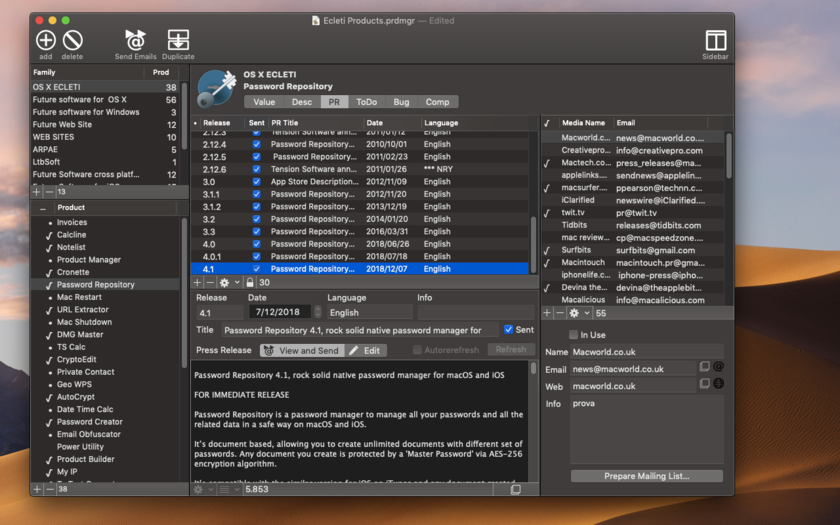Toggle the Sent checkbox for release 3.3
Screen dimensions: 840x525
257,232
